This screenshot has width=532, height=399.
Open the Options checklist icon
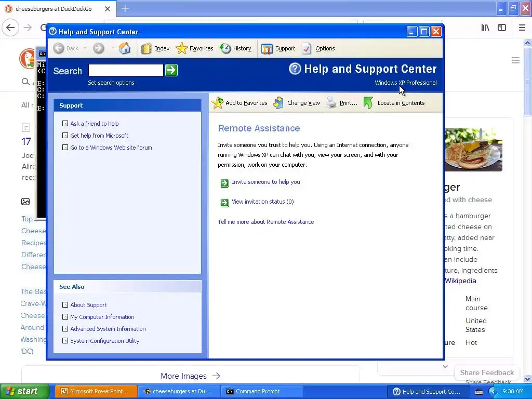307,48
